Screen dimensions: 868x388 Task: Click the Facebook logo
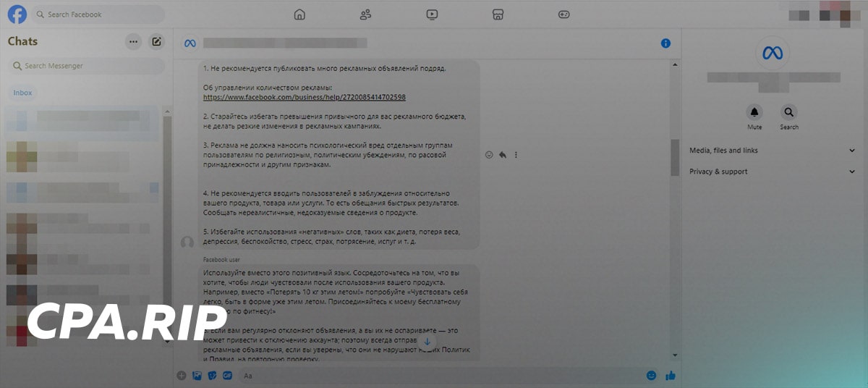[17, 14]
